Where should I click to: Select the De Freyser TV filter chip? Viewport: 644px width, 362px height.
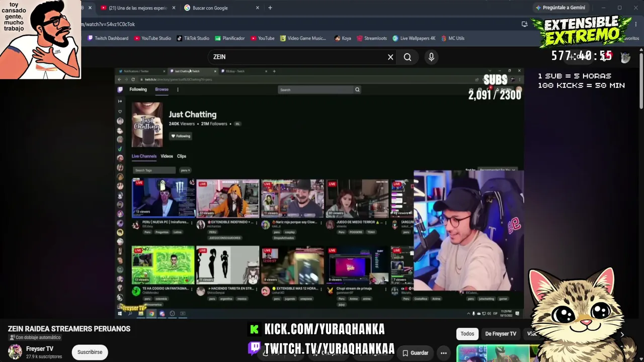point(501,334)
